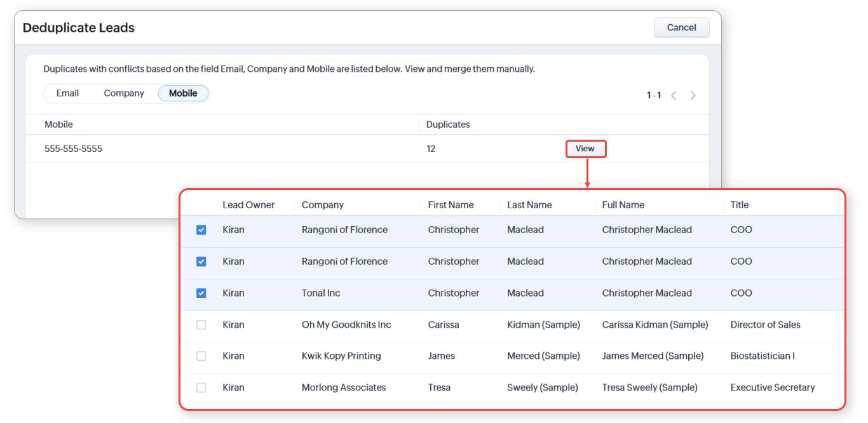
Task: Uncheck the Tonal Inc lead checkbox
Action: tap(201, 293)
